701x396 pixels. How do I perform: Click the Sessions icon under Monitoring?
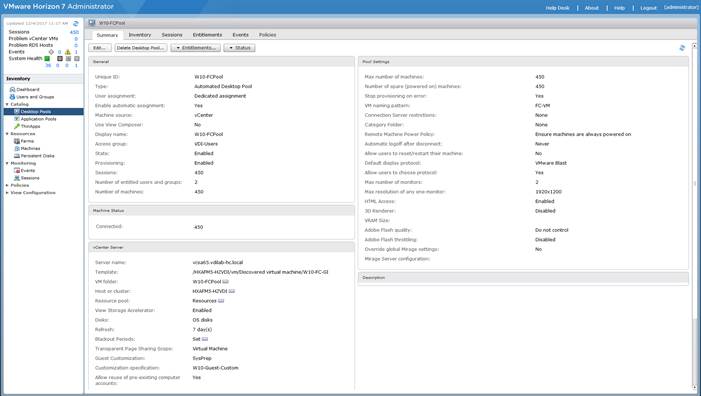click(17, 178)
